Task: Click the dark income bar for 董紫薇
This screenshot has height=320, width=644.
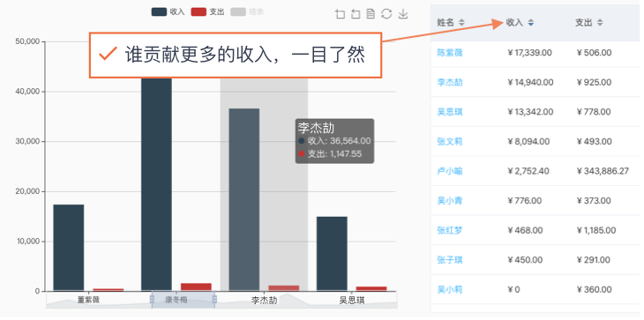Action: [x=69, y=248]
